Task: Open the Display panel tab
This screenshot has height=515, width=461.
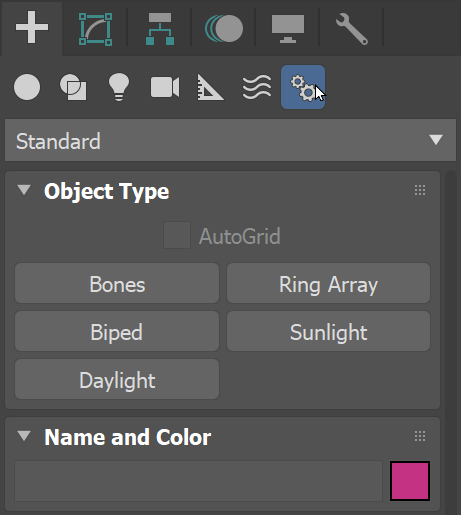Action: [x=288, y=29]
